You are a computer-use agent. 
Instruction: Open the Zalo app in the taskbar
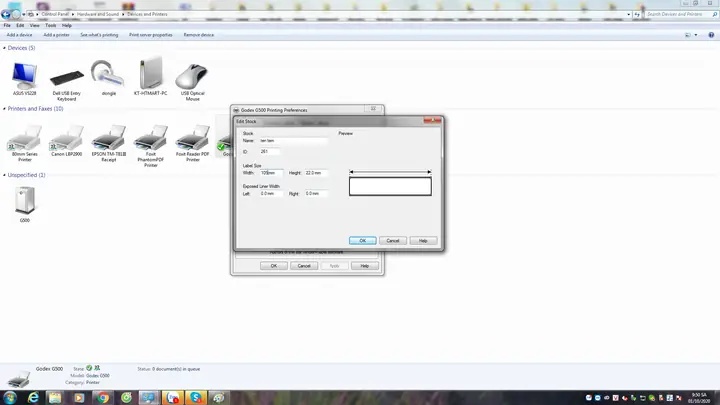173,398
